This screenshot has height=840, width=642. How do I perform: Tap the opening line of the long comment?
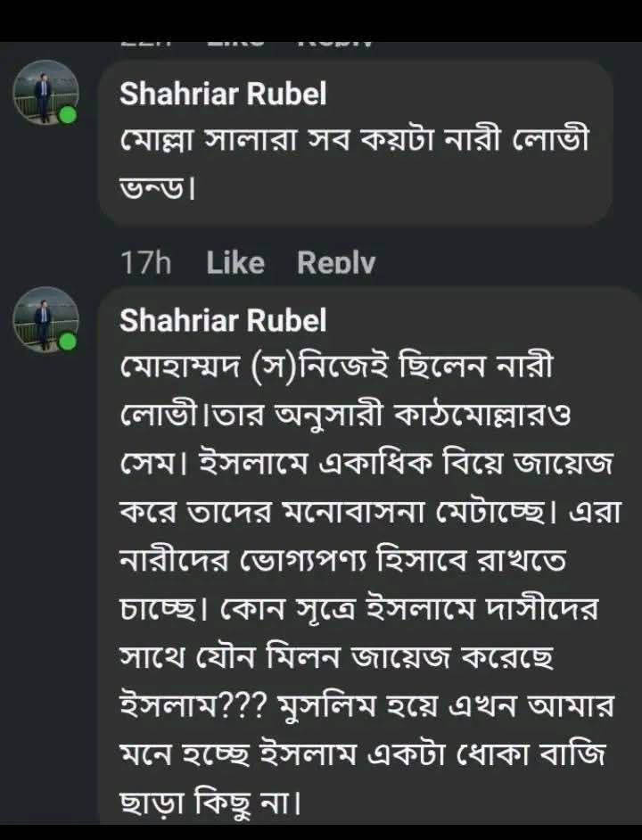pyautogui.click(x=336, y=366)
